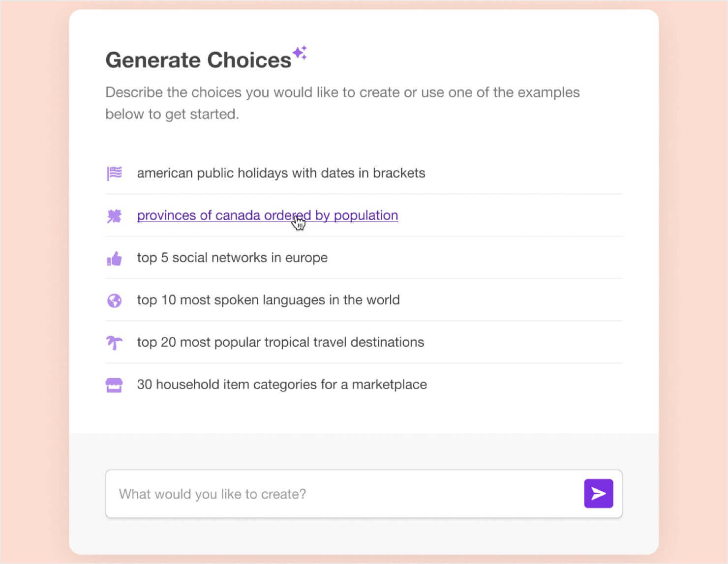Viewport: 728px width, 564px height.
Task: Open top 20 tropical travel destinations example
Action: [x=280, y=342]
